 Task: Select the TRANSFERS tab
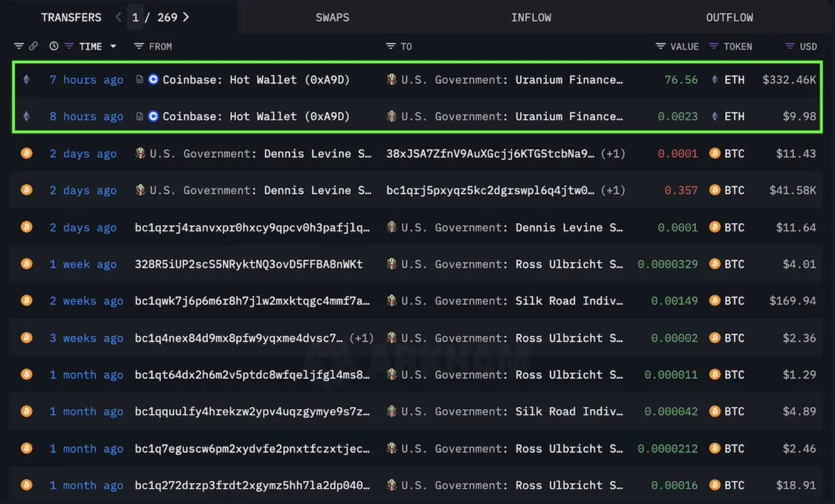pos(71,17)
